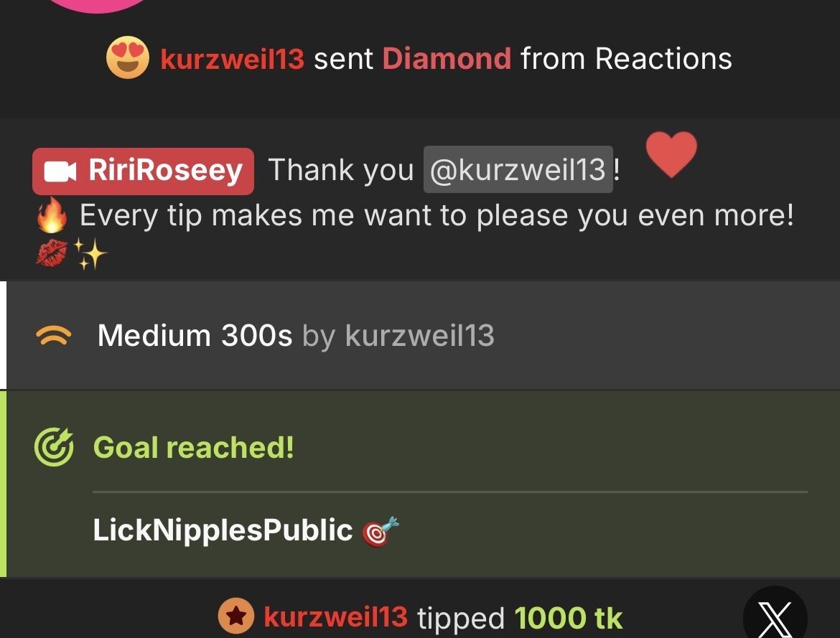Click the green goal target icon

point(54,447)
